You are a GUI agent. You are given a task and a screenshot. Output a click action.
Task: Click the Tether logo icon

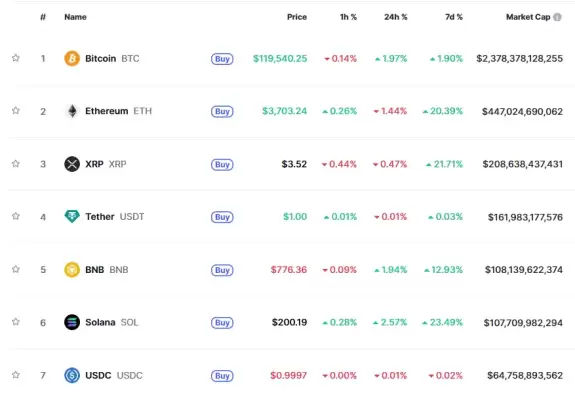[x=72, y=217]
